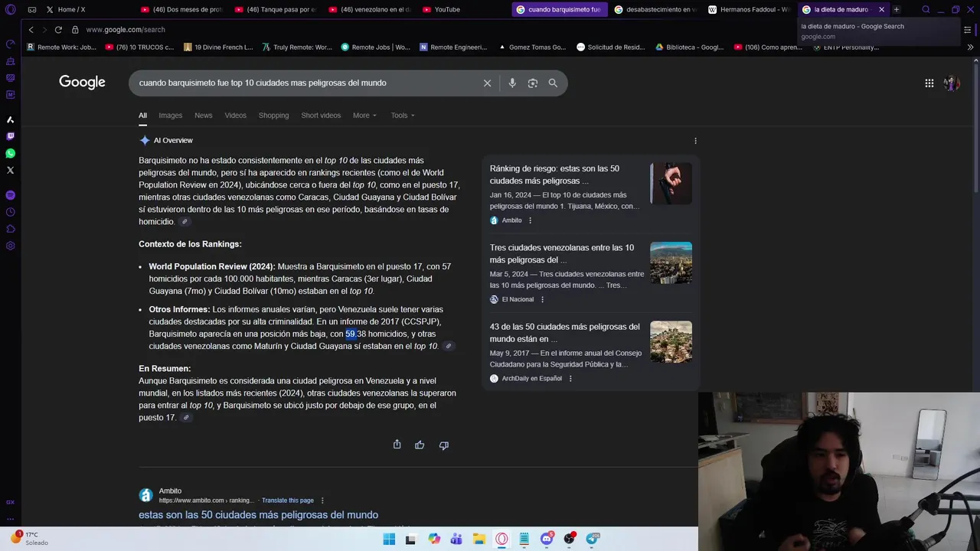
Task: Switch to the Images results tab
Action: [170, 116]
